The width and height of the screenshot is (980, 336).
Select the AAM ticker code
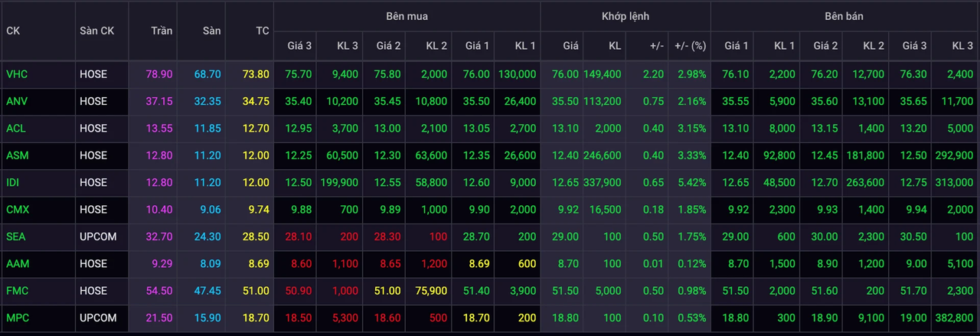(17, 263)
